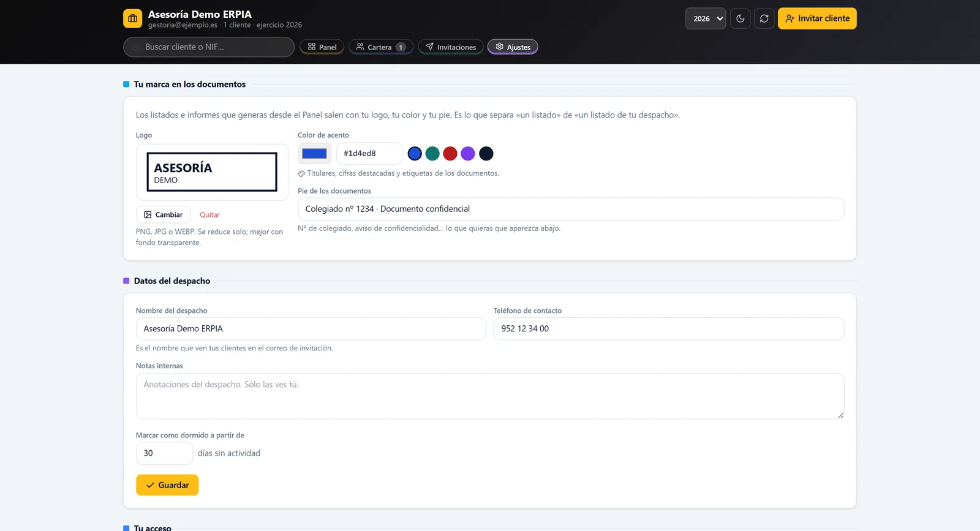
Task: Select the blue accent color preset
Action: pyautogui.click(x=415, y=154)
